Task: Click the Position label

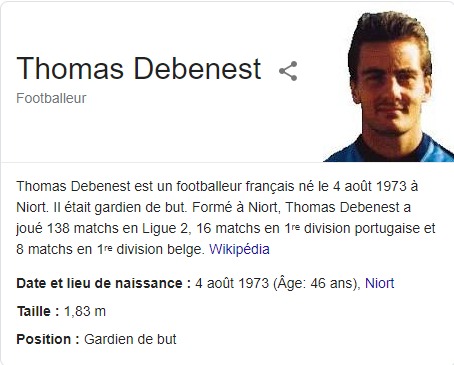Action: (x=48, y=339)
